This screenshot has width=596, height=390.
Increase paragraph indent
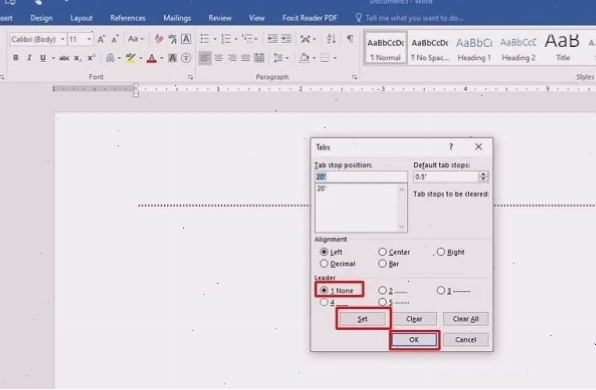(286, 39)
